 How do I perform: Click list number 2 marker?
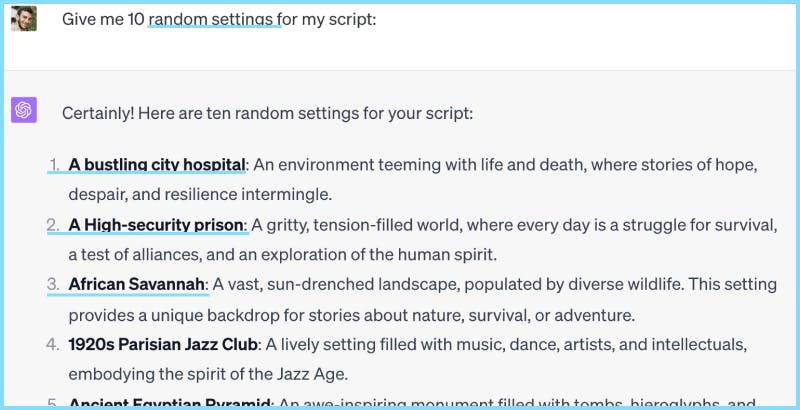click(54, 224)
